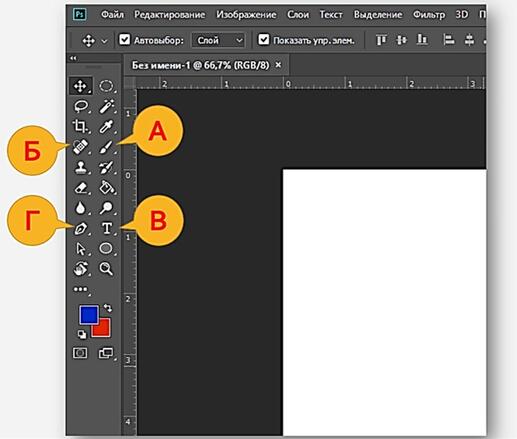Activate the Type text tool
517x439 pixels.
click(107, 228)
